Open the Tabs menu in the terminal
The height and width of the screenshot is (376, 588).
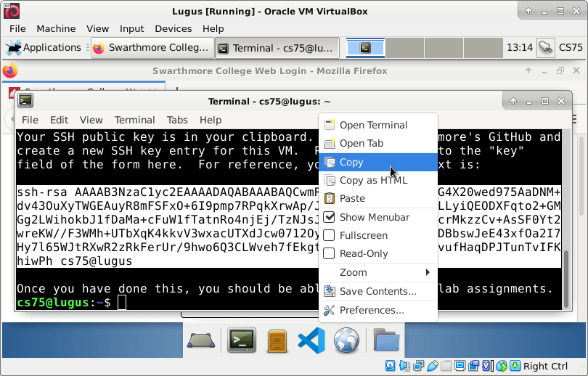click(x=177, y=120)
